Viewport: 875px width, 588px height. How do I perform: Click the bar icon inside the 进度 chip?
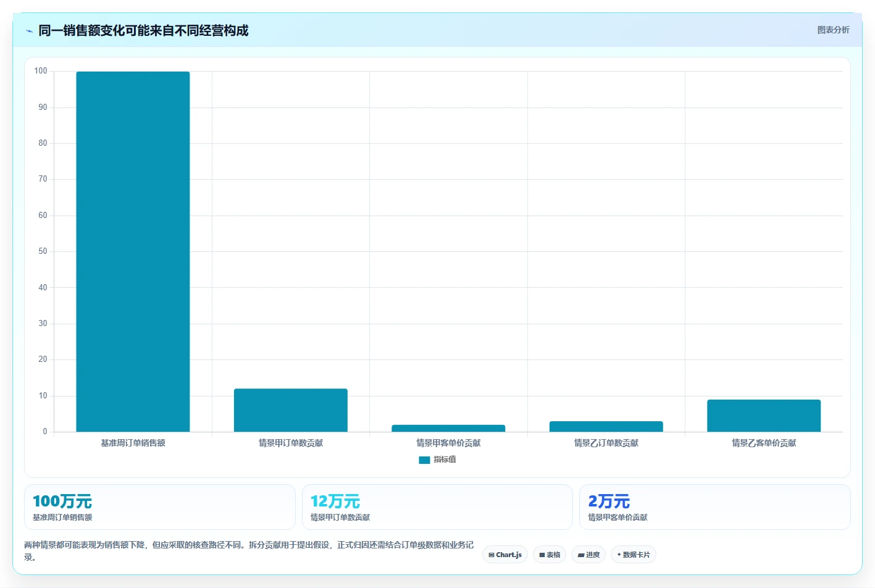[581, 555]
